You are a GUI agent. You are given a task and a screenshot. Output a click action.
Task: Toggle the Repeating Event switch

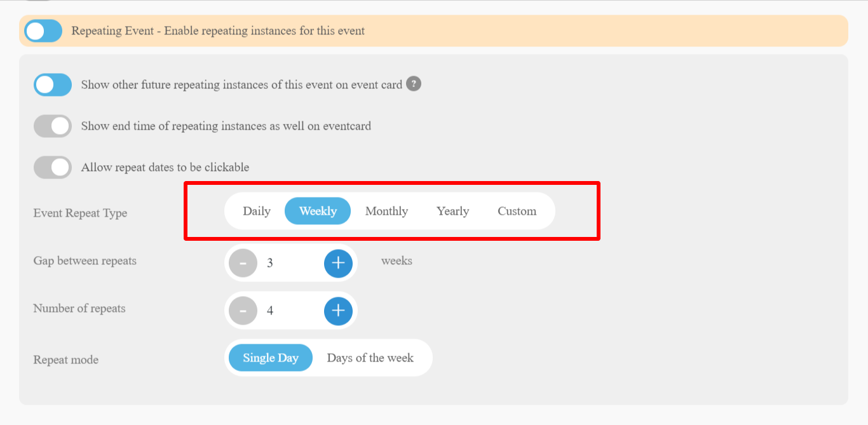[x=43, y=30]
